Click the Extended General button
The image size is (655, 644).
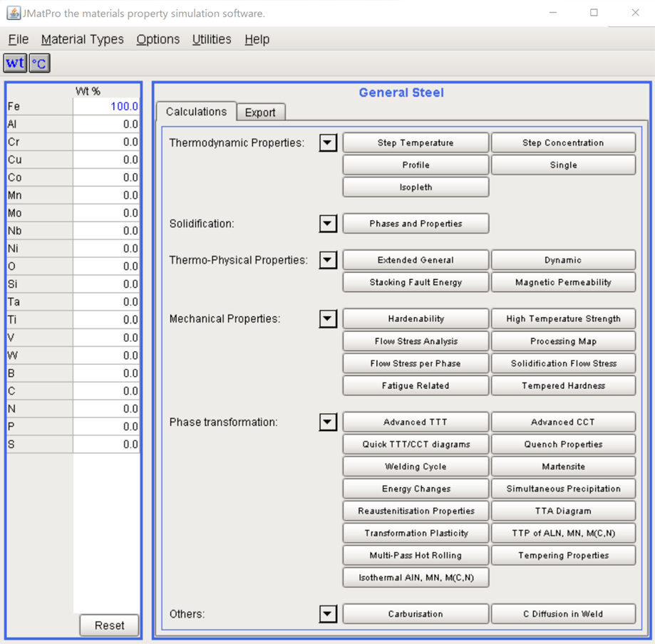coord(416,260)
